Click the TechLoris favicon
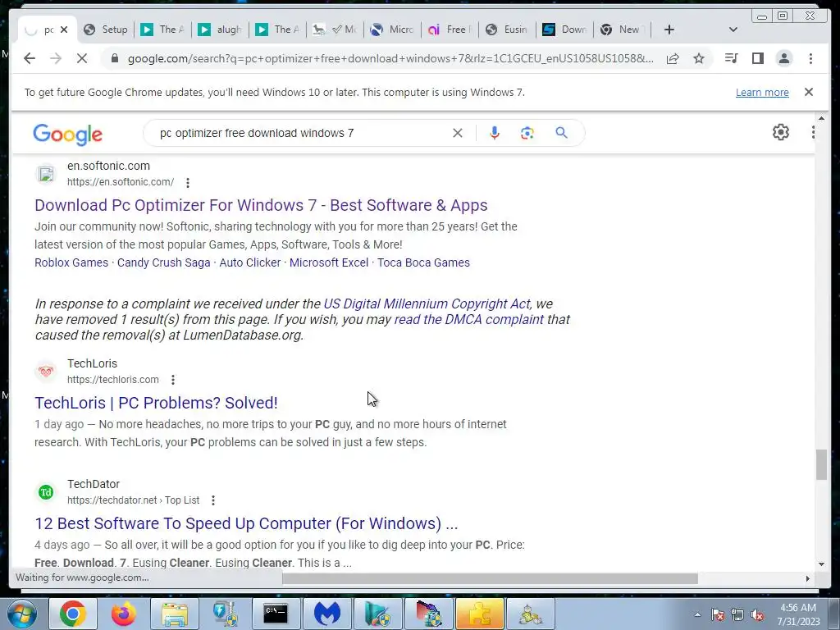Image resolution: width=840 pixels, height=630 pixels. (x=46, y=372)
